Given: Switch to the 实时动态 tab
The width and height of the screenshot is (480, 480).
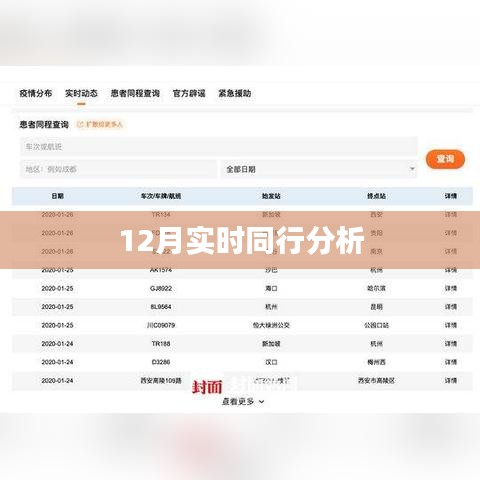Looking at the screenshot, I should (81, 93).
